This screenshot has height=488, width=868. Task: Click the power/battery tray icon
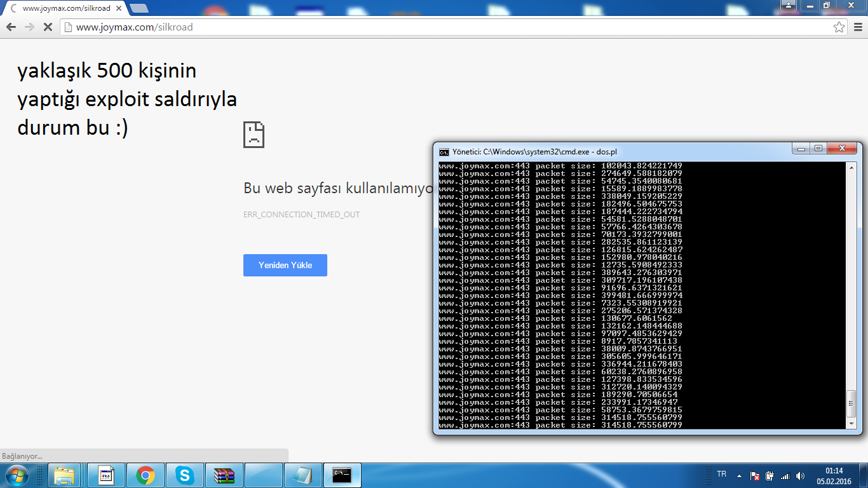770,475
